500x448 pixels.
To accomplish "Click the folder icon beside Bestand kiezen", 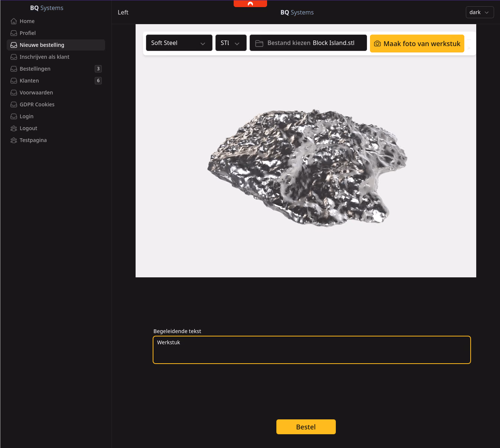I will click(259, 43).
